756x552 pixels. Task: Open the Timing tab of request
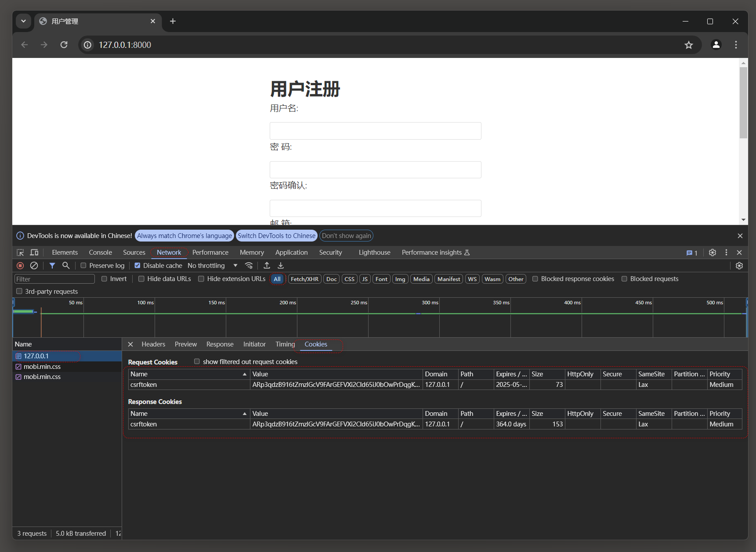pyautogui.click(x=285, y=344)
